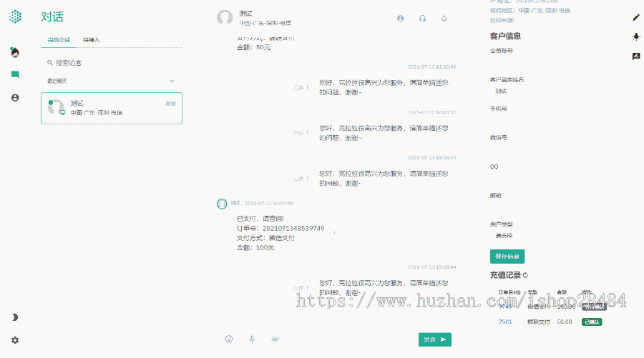This screenshot has width=644, height=358.
Task: Click text 金额: 100元 in message
Action: [255, 248]
